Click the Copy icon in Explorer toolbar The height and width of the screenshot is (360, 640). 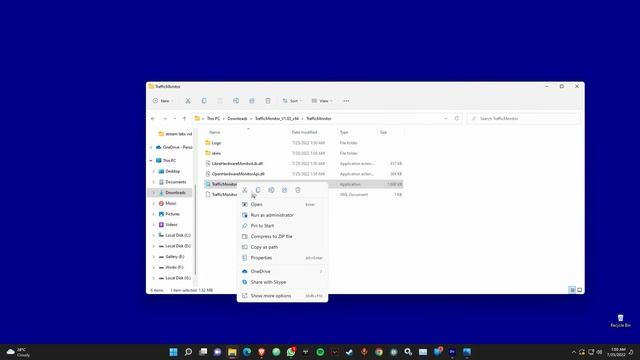click(x=204, y=101)
